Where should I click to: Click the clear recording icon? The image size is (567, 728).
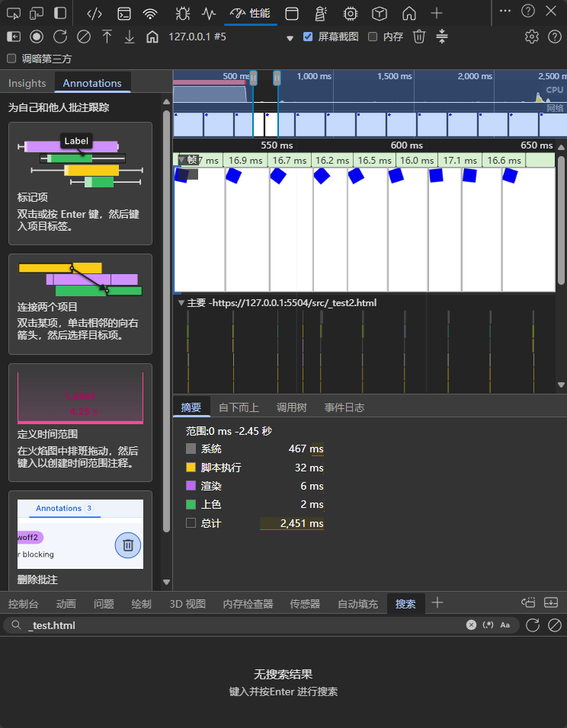[84, 37]
